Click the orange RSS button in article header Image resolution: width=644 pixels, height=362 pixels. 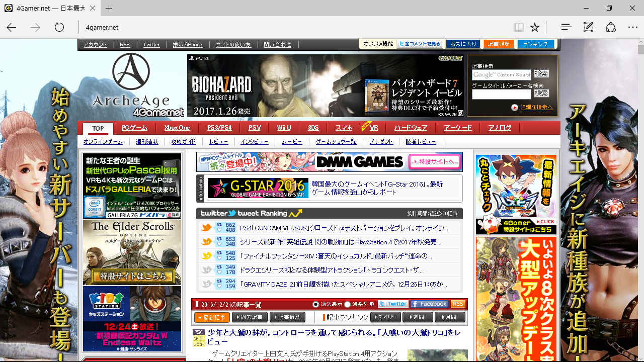tap(458, 304)
